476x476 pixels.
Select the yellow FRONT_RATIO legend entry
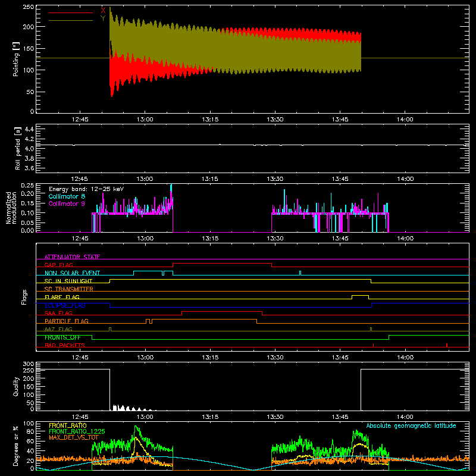pyautogui.click(x=68, y=425)
